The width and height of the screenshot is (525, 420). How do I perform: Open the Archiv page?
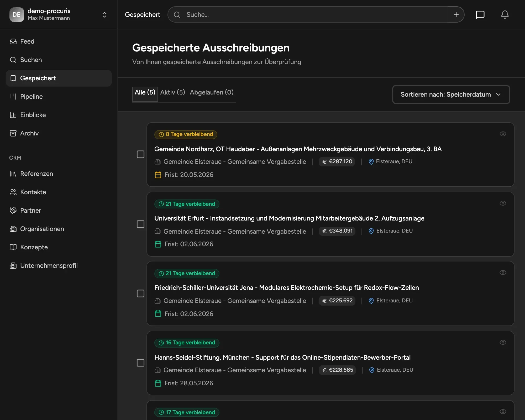(59, 133)
